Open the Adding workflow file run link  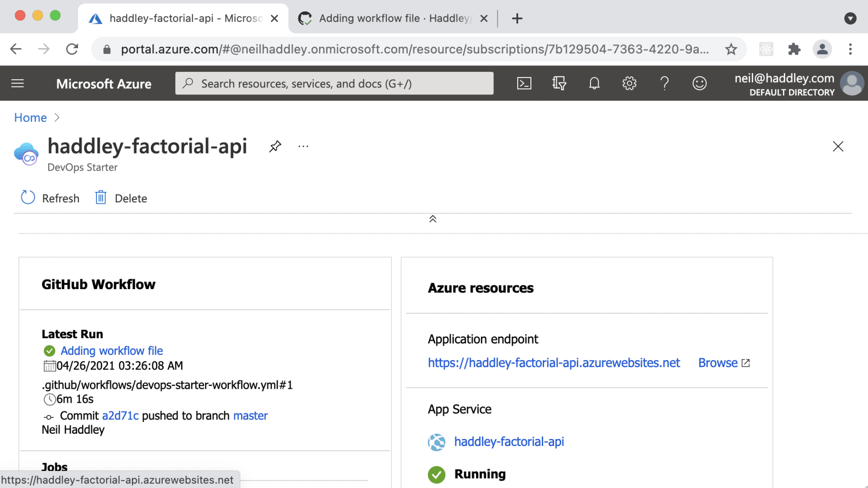pos(112,351)
